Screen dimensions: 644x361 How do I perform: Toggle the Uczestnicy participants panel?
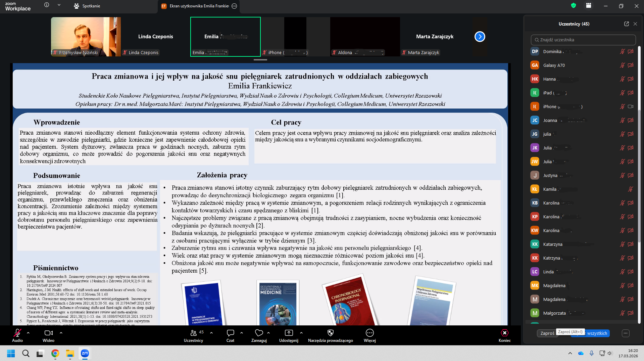tap(193, 333)
